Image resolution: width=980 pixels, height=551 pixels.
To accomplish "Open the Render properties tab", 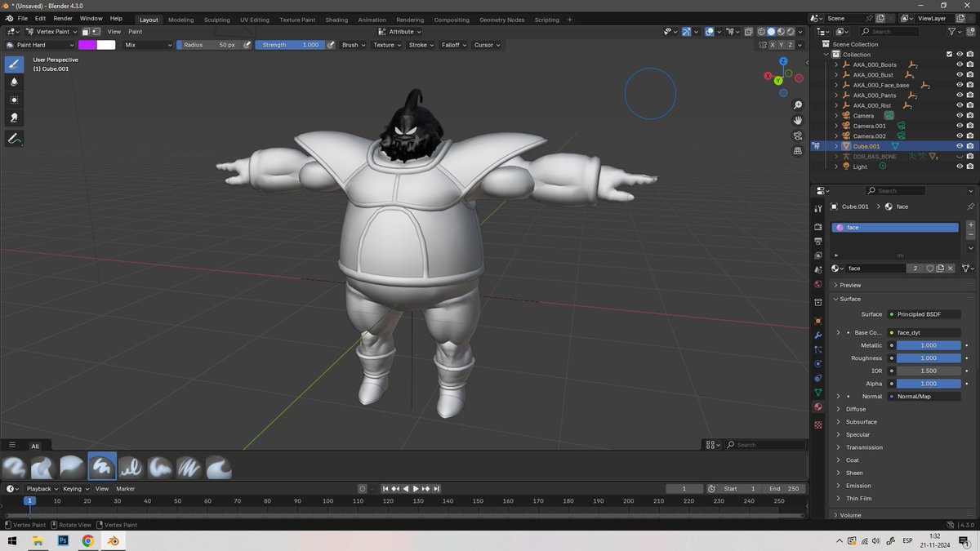I will click(x=817, y=227).
